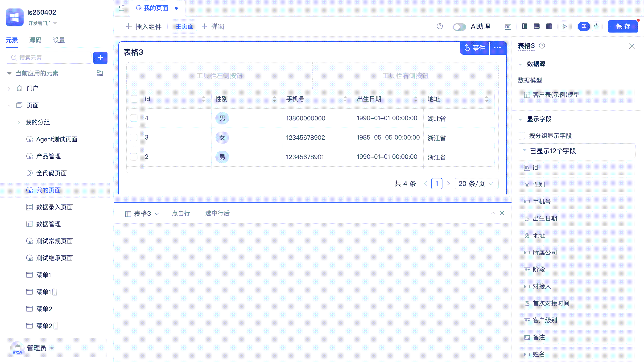
Task: Check the row checkbox for id 4
Action: pyautogui.click(x=134, y=118)
